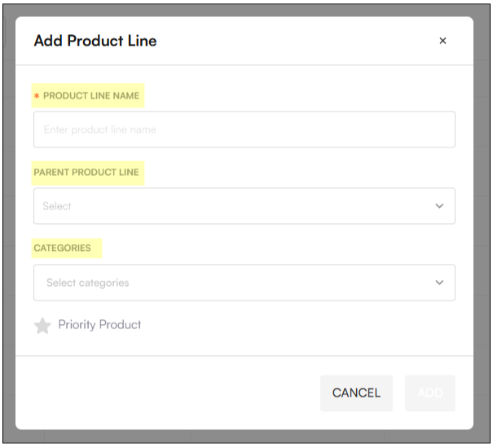This screenshot has height=448, width=493.
Task: Click the CATEGORIES field label
Action: click(62, 248)
